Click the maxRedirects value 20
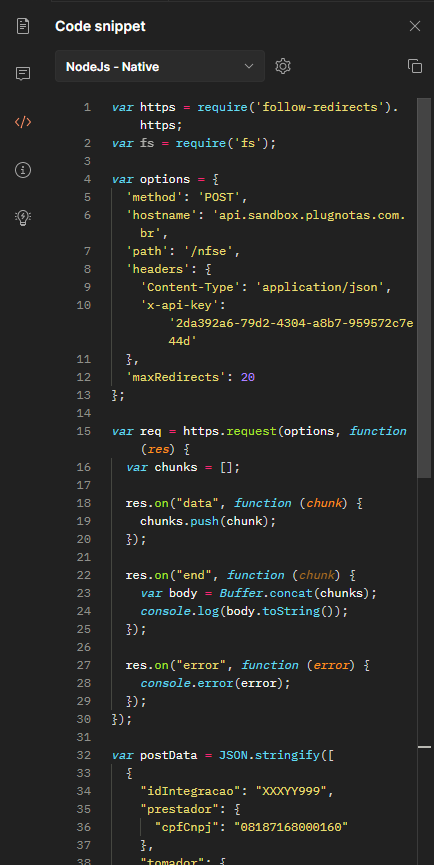This screenshot has height=865, width=434. (x=248, y=377)
